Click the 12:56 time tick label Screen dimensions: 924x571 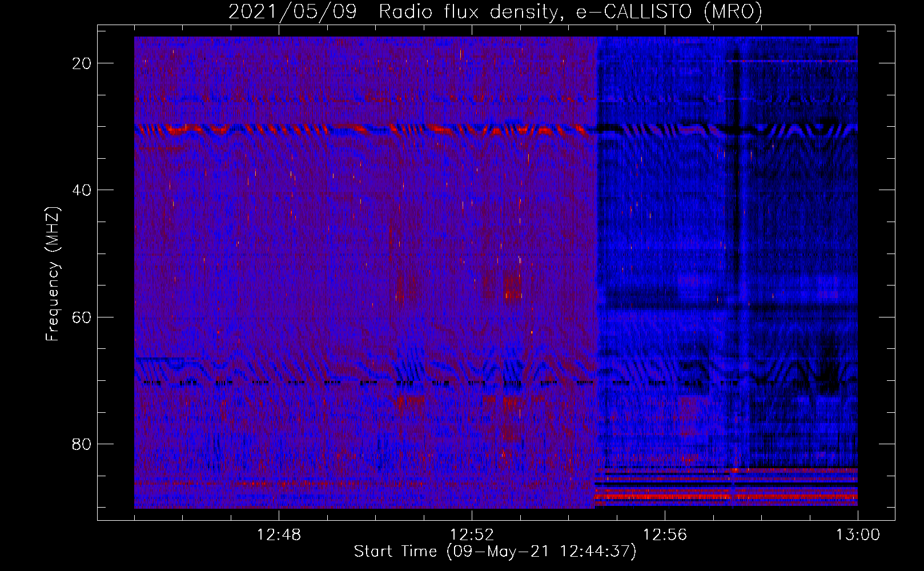point(665,535)
